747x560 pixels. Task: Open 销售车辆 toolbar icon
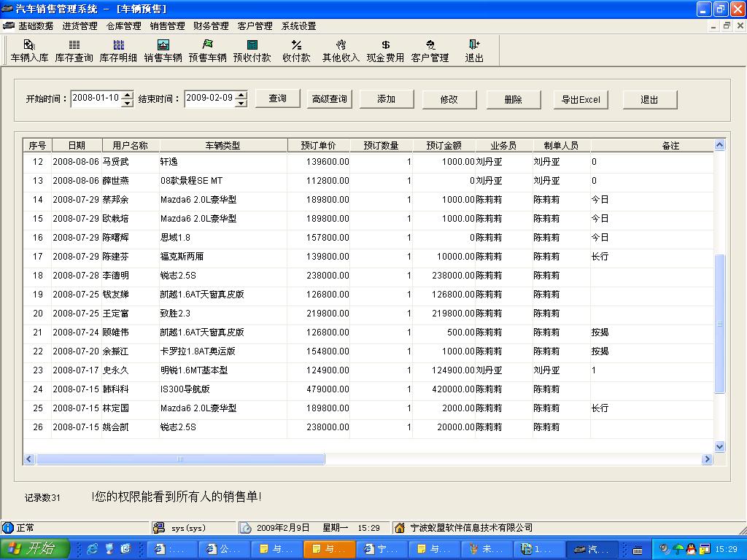pyautogui.click(x=163, y=51)
